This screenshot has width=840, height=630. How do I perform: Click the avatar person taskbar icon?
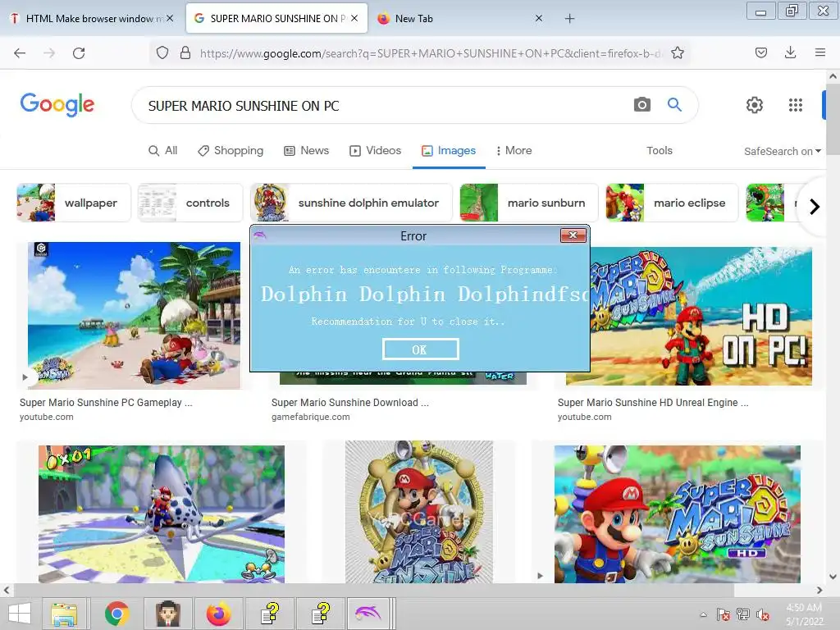(167, 614)
